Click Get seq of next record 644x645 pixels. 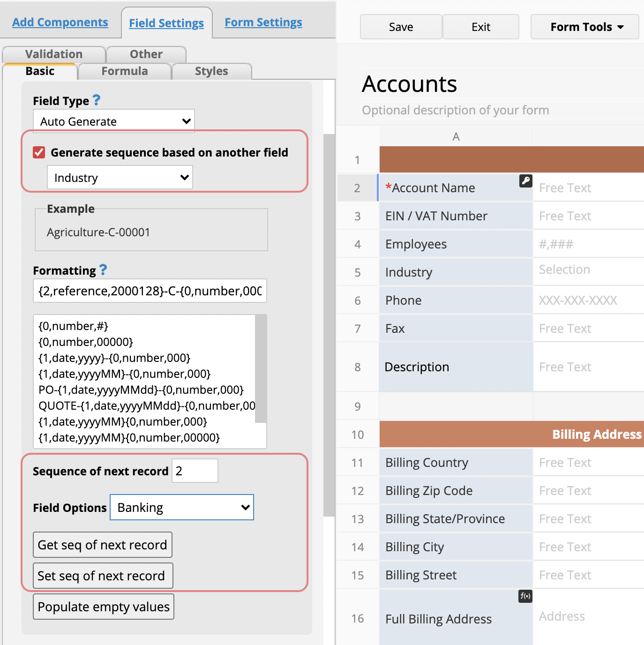[103, 545]
